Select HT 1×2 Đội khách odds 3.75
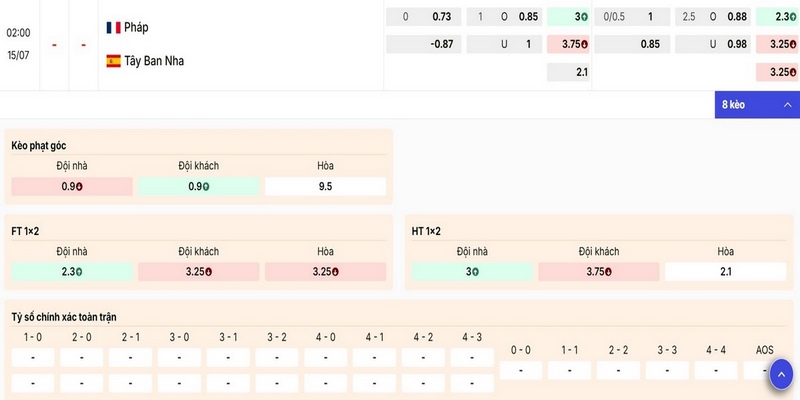 click(x=599, y=272)
